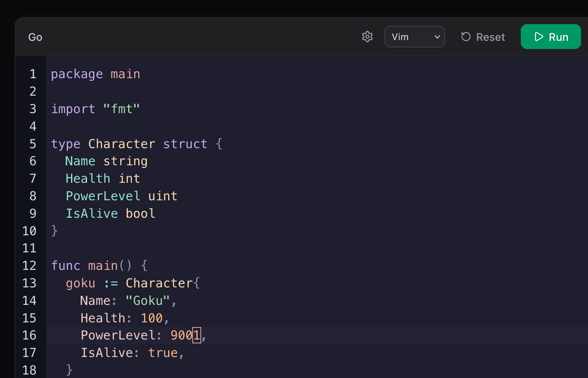588x378 pixels.
Task: Click line number 12 in the gutter
Action: (30, 265)
